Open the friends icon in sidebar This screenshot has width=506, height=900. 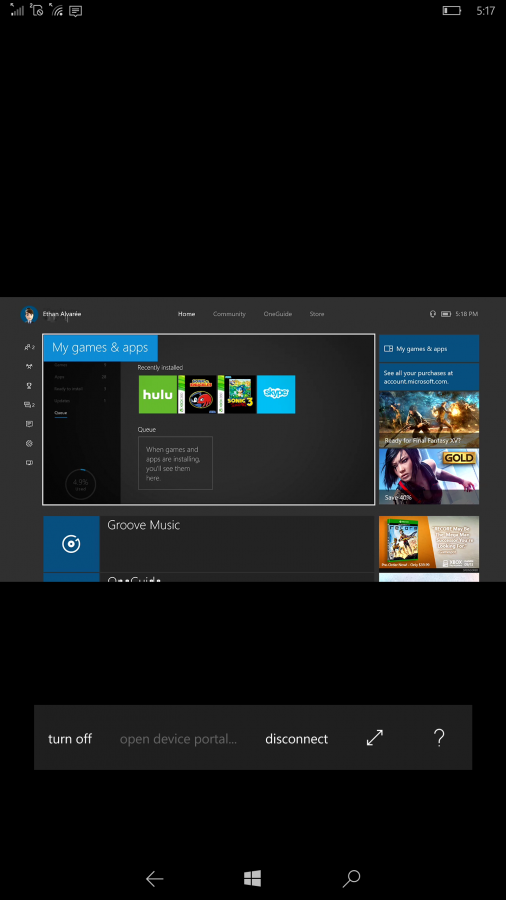point(29,347)
